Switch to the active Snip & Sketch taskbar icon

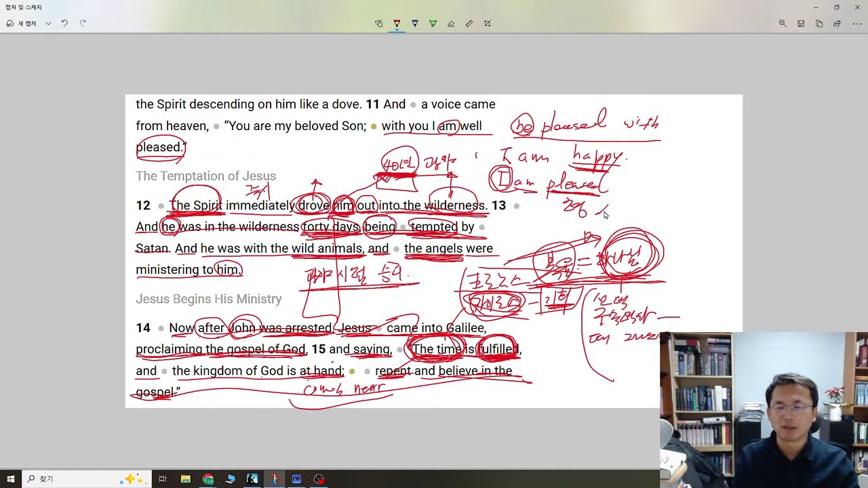pyautogui.click(x=274, y=479)
